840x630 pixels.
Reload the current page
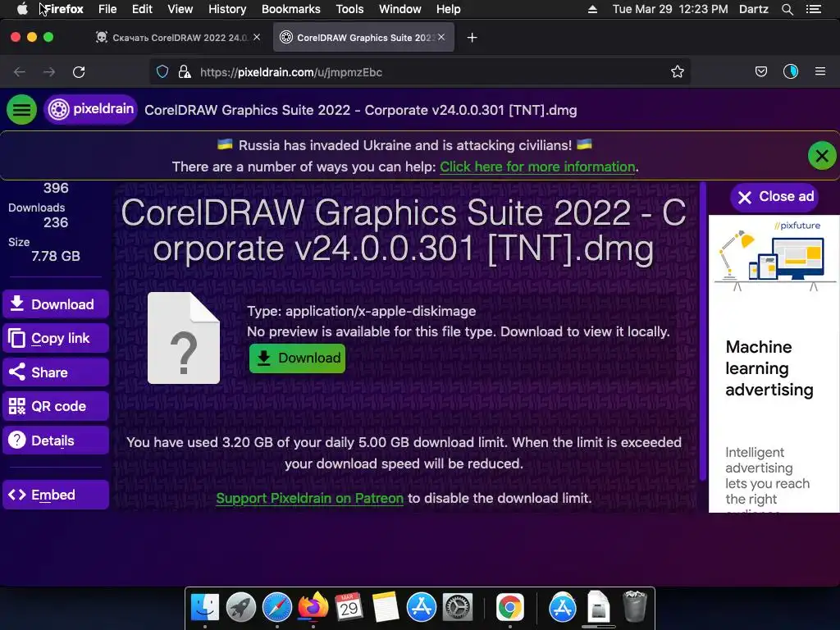[79, 72]
